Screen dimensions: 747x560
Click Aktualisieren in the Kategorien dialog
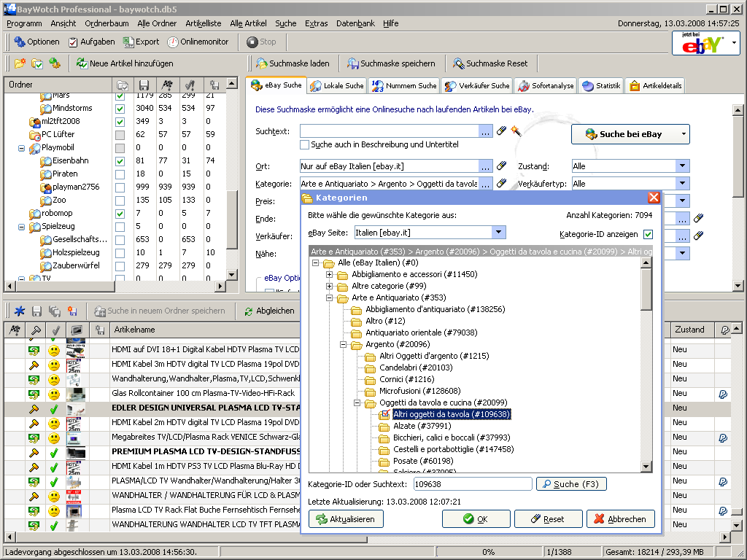346,519
